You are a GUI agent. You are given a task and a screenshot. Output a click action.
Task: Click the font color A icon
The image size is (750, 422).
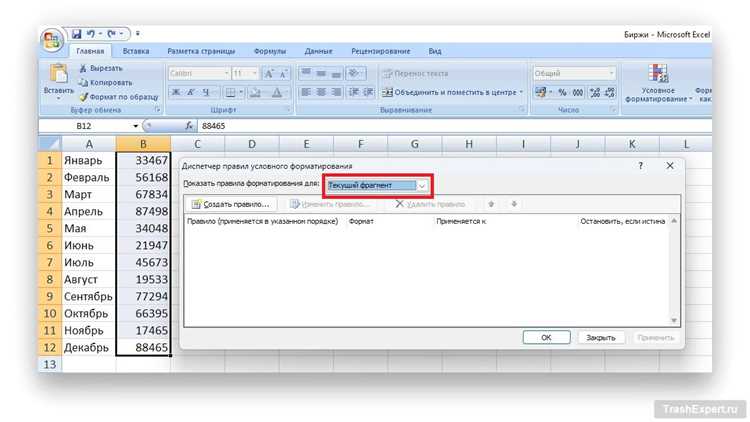pyautogui.click(x=277, y=92)
